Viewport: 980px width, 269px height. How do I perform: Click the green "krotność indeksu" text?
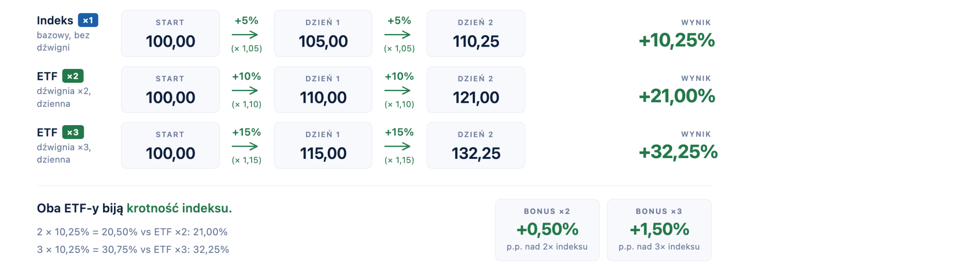(x=179, y=208)
